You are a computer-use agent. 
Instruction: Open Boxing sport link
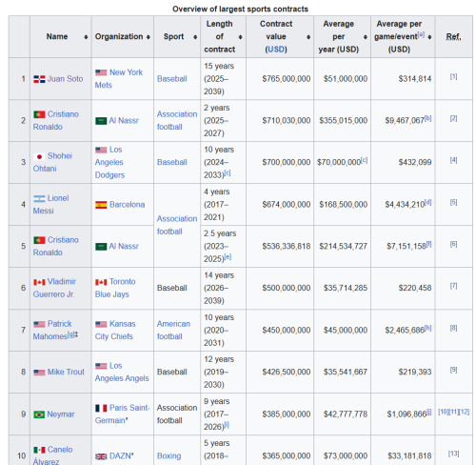click(169, 456)
